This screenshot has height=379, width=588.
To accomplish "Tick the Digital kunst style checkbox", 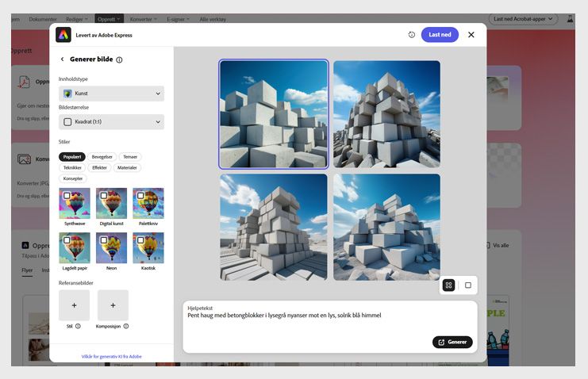I will point(104,196).
